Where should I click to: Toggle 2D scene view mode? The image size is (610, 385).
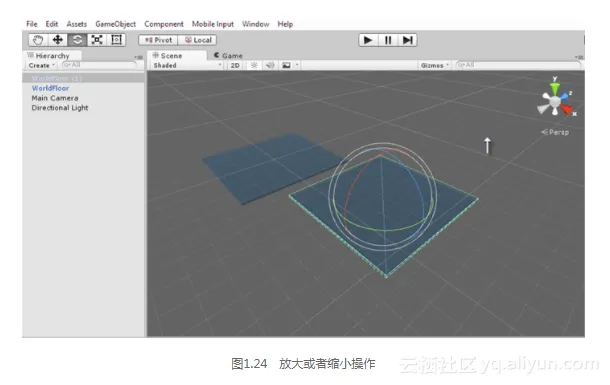(x=235, y=65)
